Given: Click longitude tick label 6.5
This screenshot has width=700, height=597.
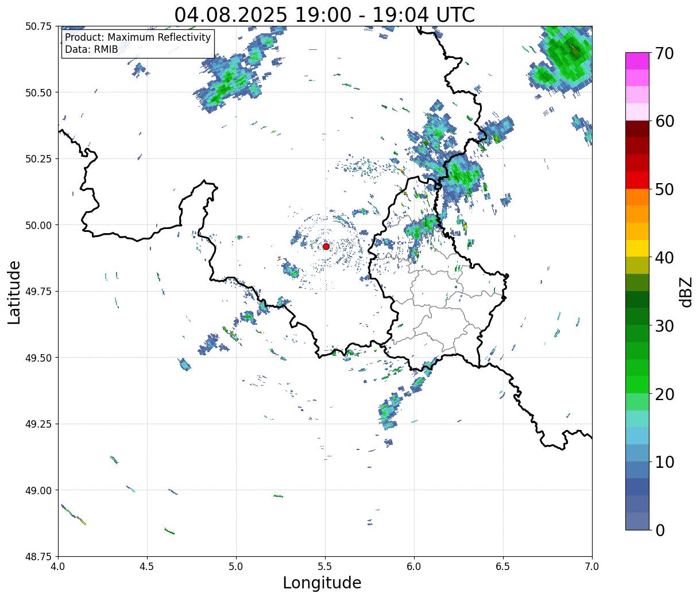Looking at the screenshot, I should pyautogui.click(x=503, y=565).
